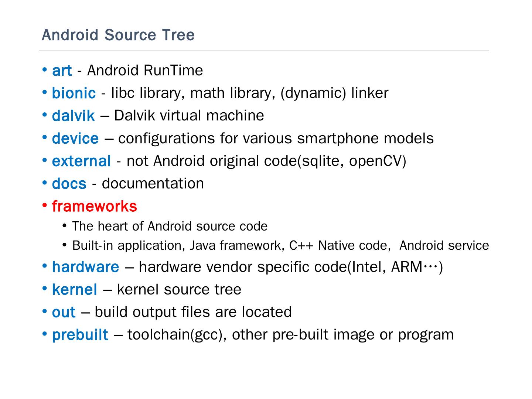Image resolution: width=532 pixels, height=399 pixels.
Task: Click the blue "kernel" keyword
Action: 75,290
